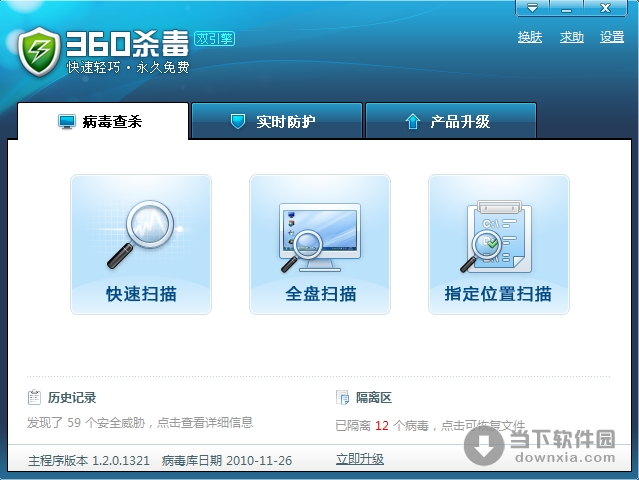
Task: Open the 设置 settings link
Action: [x=612, y=37]
